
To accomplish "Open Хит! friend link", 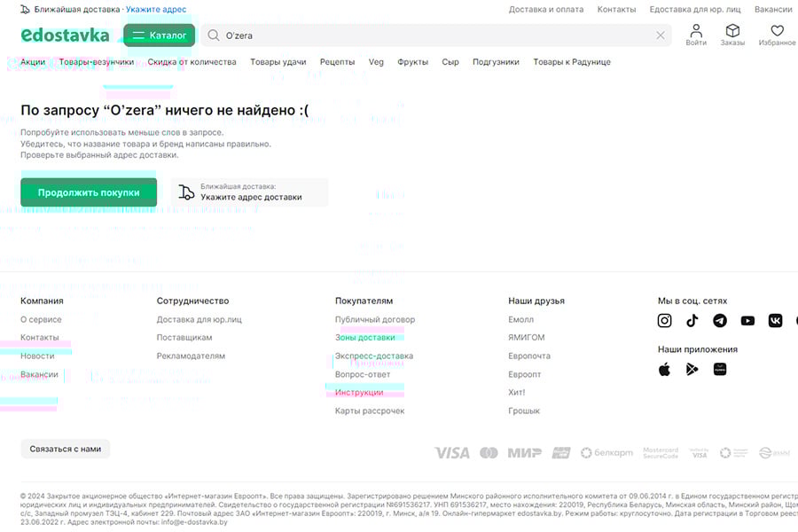I will point(516,392).
